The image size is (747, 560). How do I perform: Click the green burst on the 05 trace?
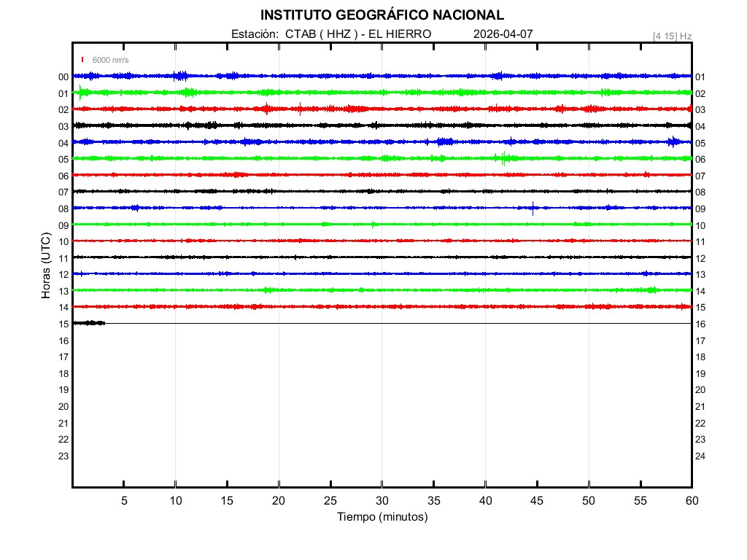(x=503, y=158)
